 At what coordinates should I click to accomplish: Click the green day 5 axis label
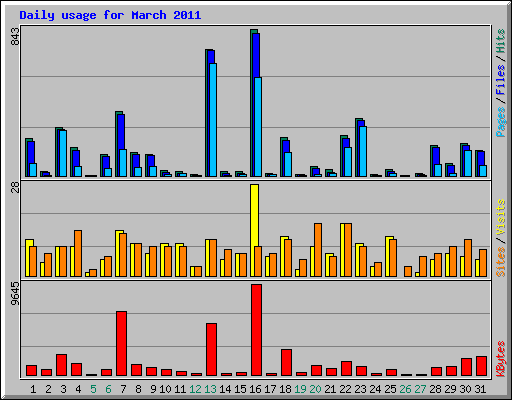pyautogui.click(x=93, y=389)
